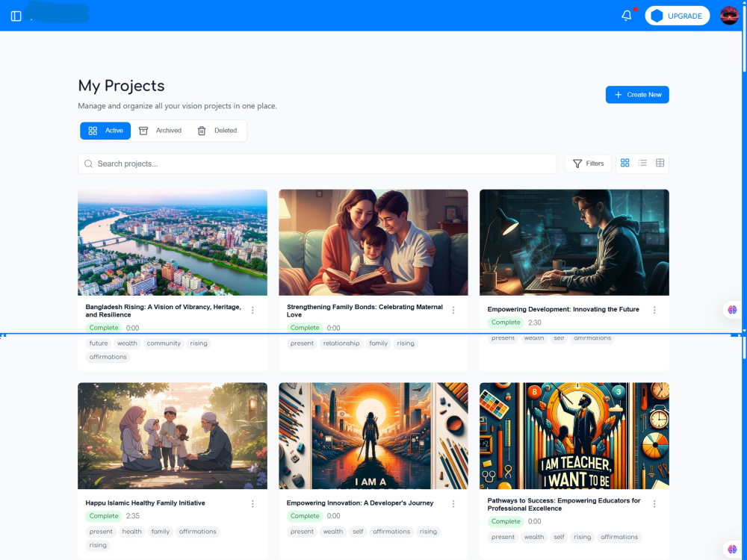Switch to the Active tab

(x=105, y=131)
